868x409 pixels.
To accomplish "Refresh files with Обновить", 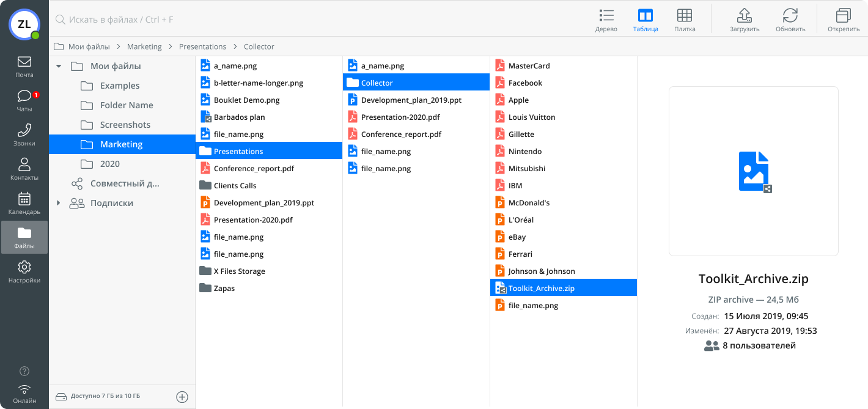I will (790, 20).
